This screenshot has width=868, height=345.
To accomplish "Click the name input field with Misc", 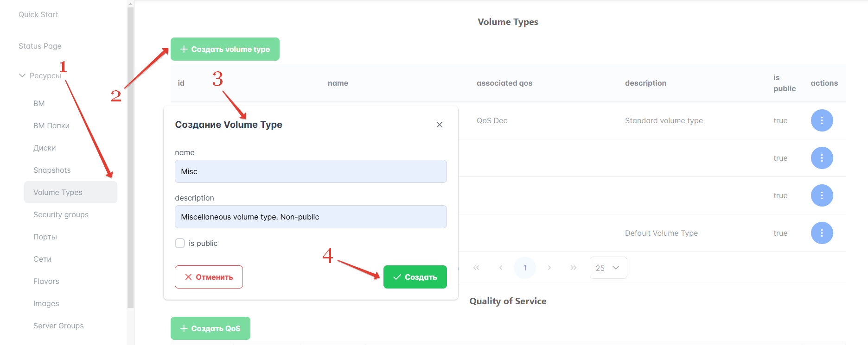I will click(x=311, y=171).
